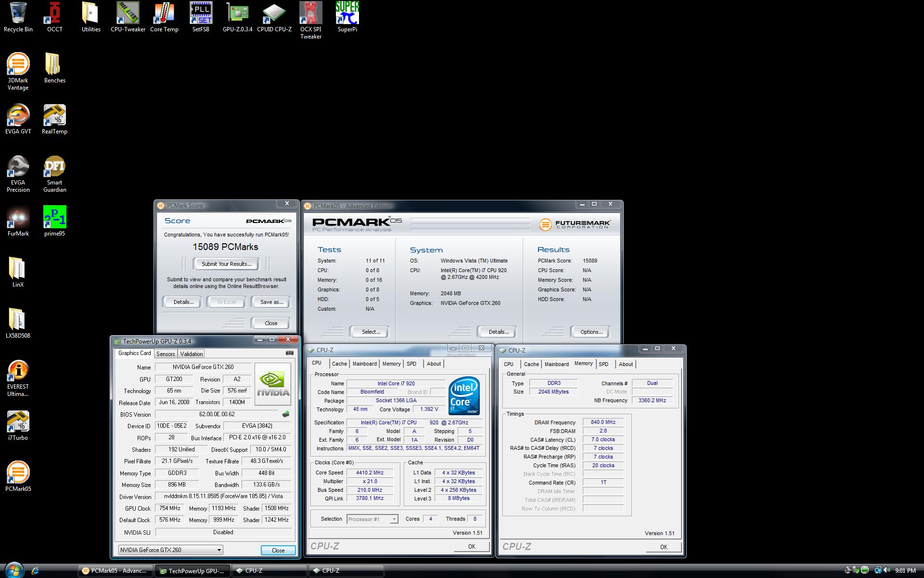This screenshot has height=578, width=924.
Task: Click the Core Speed value 4410.2 MHz
Action: [x=370, y=473]
